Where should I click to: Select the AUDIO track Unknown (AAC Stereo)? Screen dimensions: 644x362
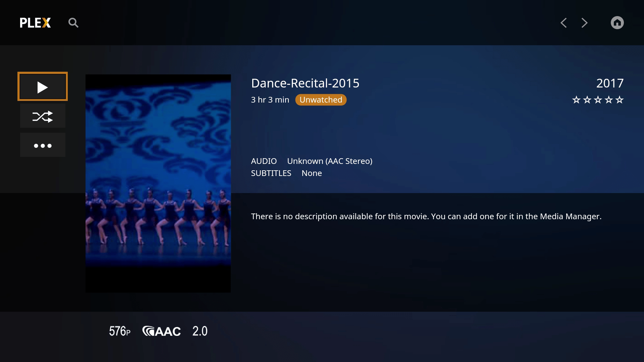coord(329,161)
